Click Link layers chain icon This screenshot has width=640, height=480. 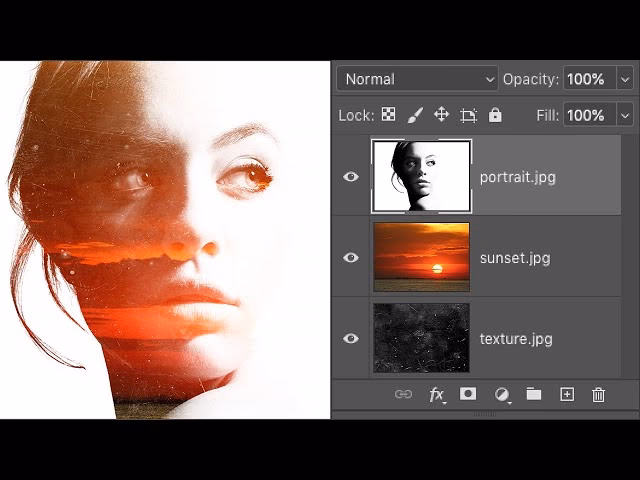coord(403,394)
